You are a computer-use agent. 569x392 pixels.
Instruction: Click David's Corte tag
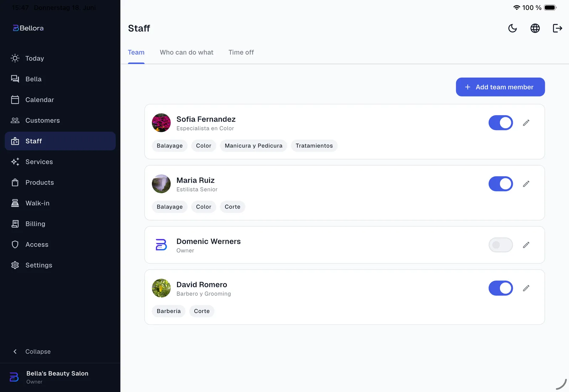[x=202, y=311]
